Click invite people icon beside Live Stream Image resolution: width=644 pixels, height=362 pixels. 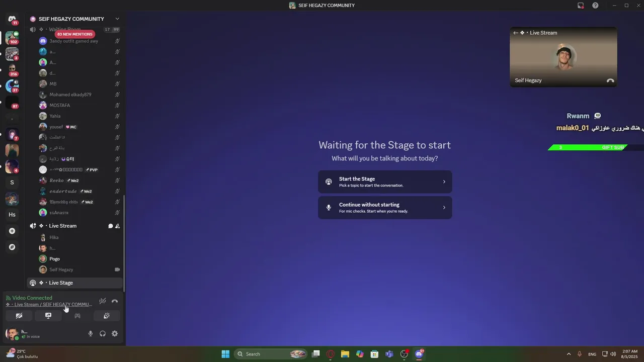pyautogui.click(x=117, y=226)
